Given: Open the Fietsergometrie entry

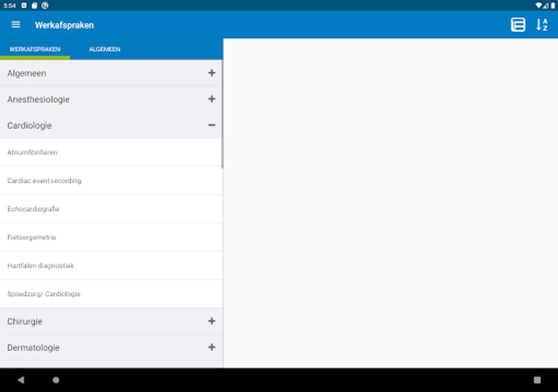Looking at the screenshot, I should 111,237.
